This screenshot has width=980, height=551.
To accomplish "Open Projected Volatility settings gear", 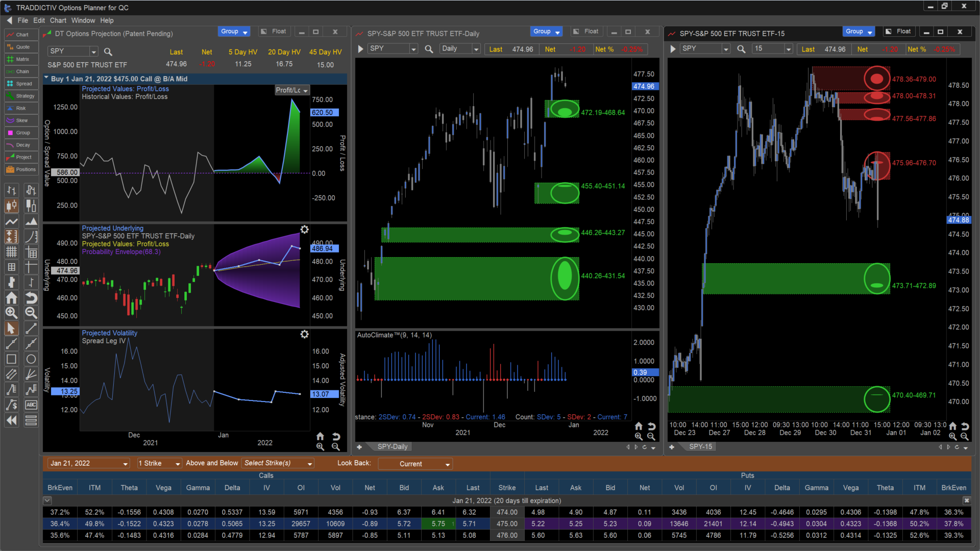I will [304, 334].
